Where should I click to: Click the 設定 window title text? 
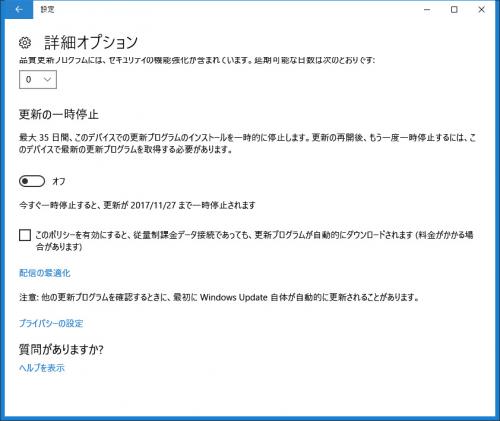(x=47, y=10)
